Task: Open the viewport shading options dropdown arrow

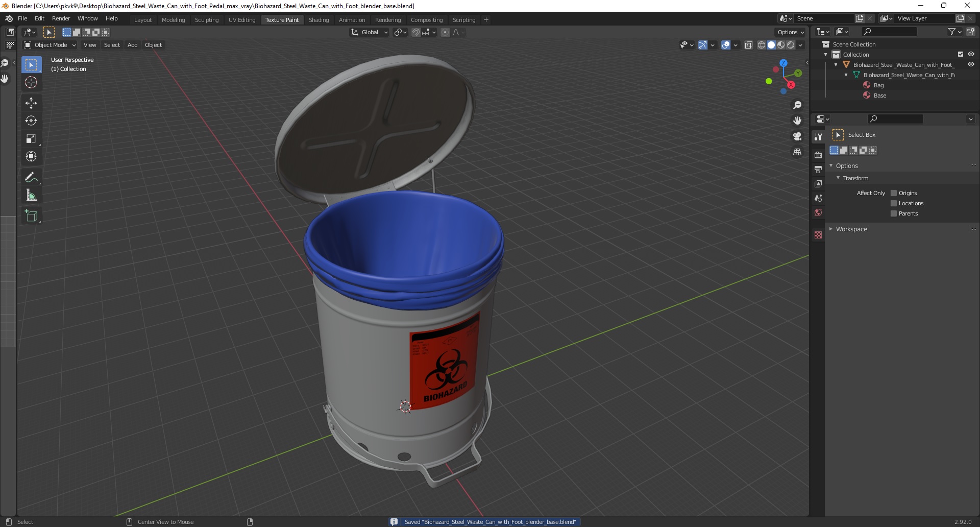Action: pyautogui.click(x=800, y=45)
